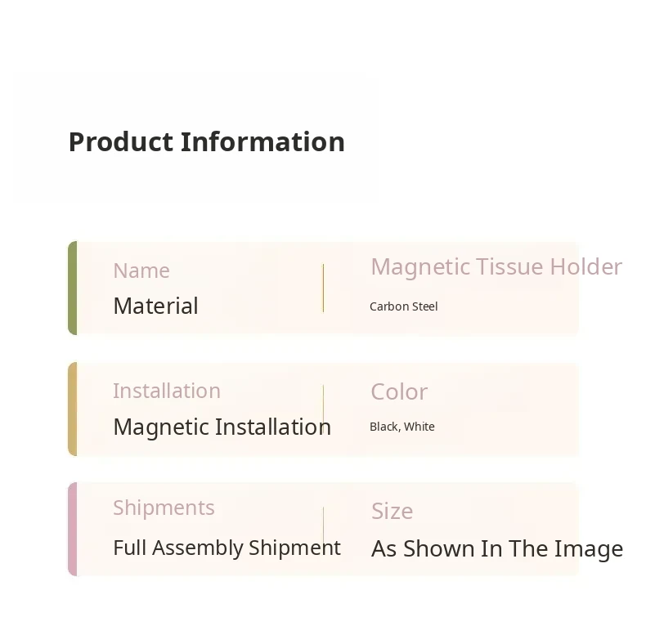Viewport: 646px width, 644px height.
Task: Select the pink accent bar
Action: pyautogui.click(x=73, y=530)
